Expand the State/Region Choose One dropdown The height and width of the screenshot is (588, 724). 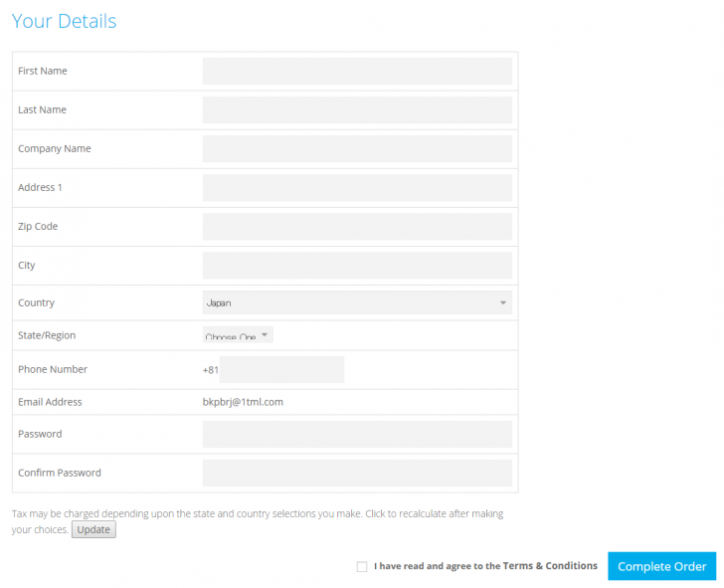click(x=238, y=335)
